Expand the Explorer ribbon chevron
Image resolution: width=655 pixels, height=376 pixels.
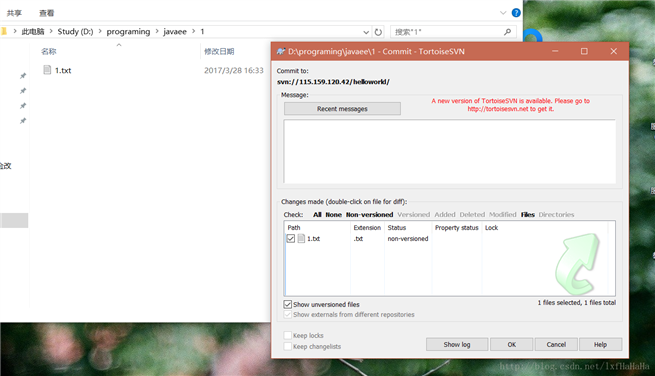click(x=503, y=13)
